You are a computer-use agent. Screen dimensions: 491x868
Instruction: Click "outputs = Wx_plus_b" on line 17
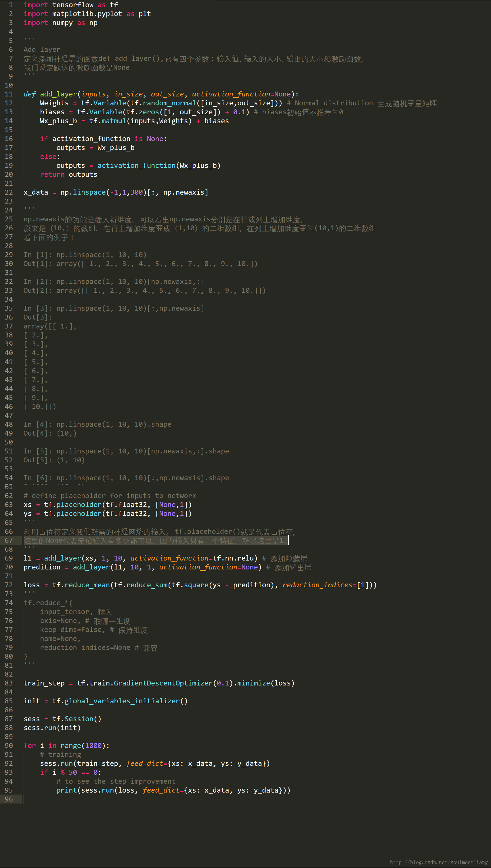[95, 148]
